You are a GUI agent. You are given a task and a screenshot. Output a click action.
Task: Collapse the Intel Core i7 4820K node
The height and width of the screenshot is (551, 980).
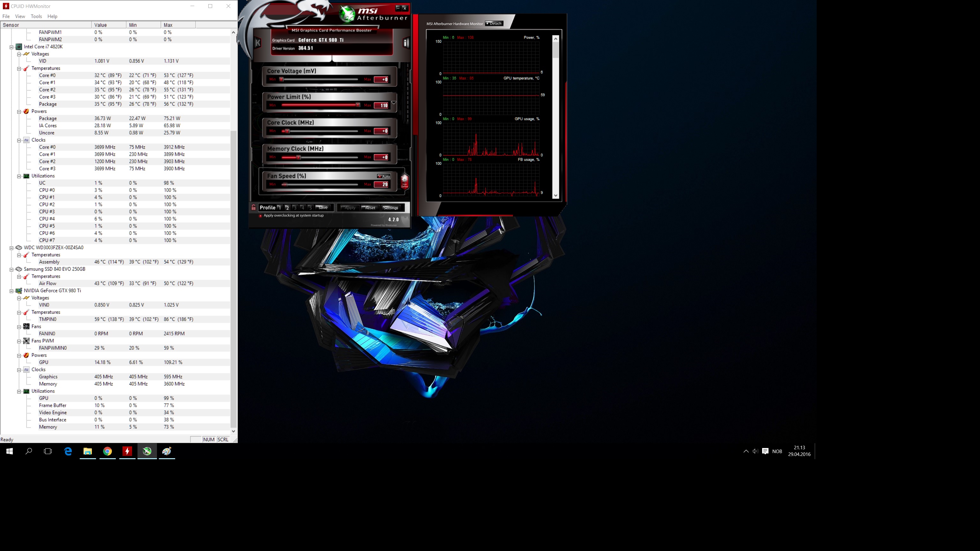coord(11,47)
